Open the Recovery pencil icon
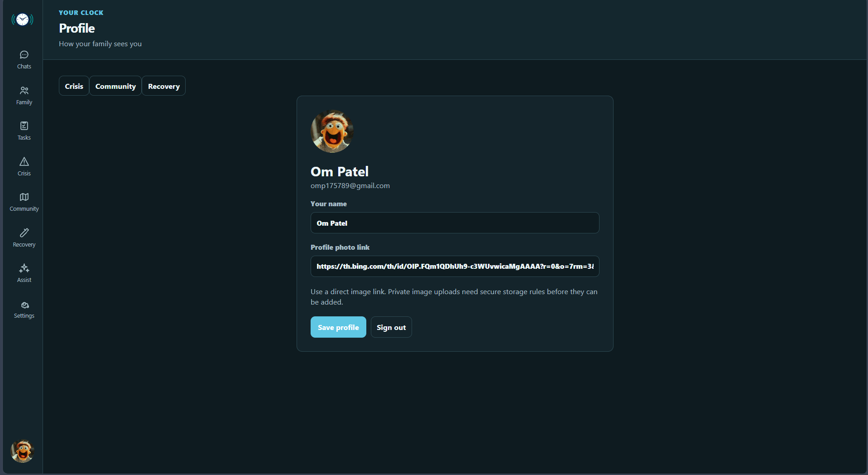The image size is (868, 475). pyautogui.click(x=24, y=233)
